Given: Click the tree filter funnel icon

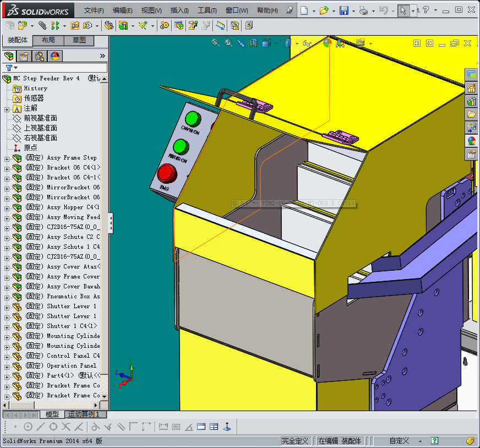Looking at the screenshot, I should coord(9,68).
